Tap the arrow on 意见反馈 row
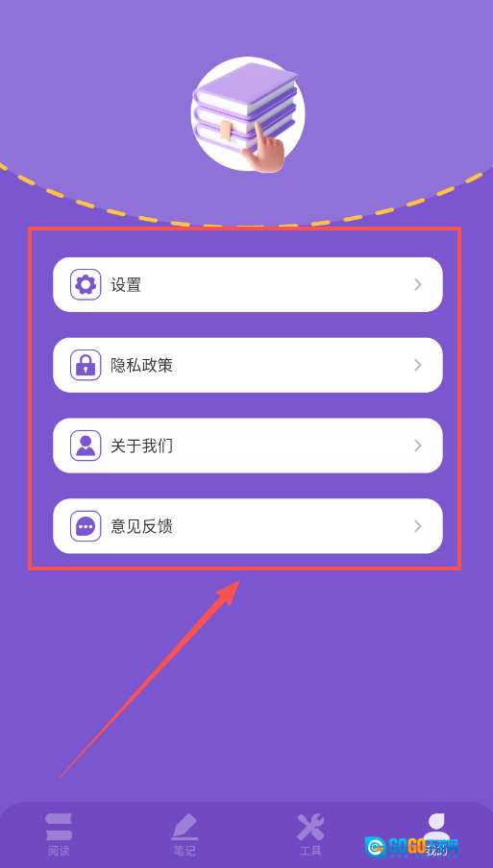Viewport: 493px width, 868px height. tap(418, 526)
